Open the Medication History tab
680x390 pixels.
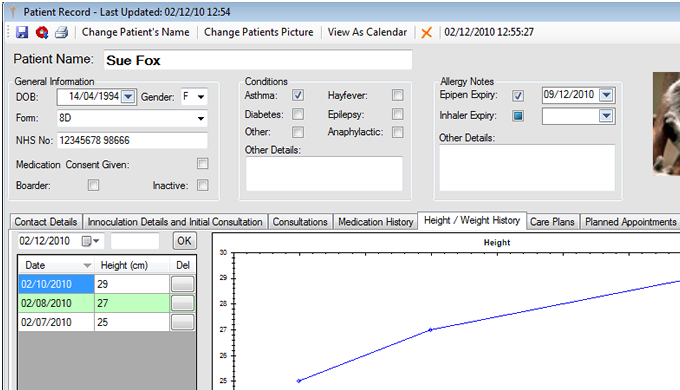(x=376, y=222)
